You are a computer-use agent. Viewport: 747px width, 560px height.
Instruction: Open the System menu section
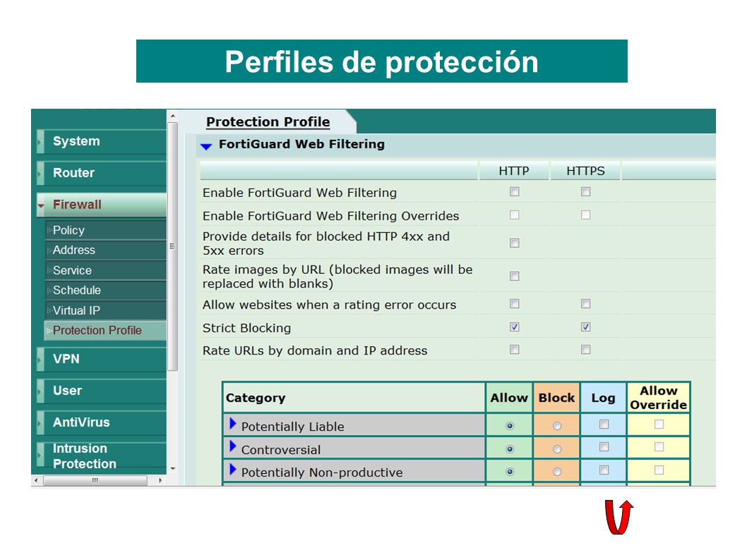click(x=102, y=141)
